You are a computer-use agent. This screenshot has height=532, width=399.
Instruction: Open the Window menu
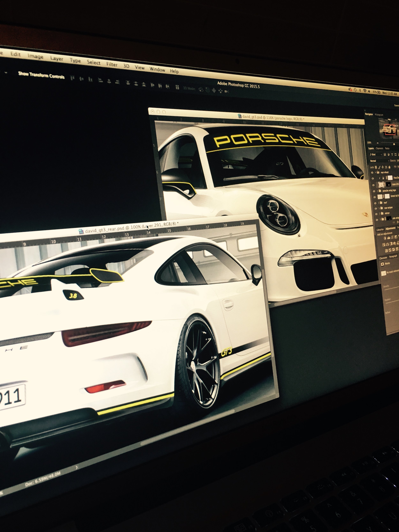tap(157, 69)
